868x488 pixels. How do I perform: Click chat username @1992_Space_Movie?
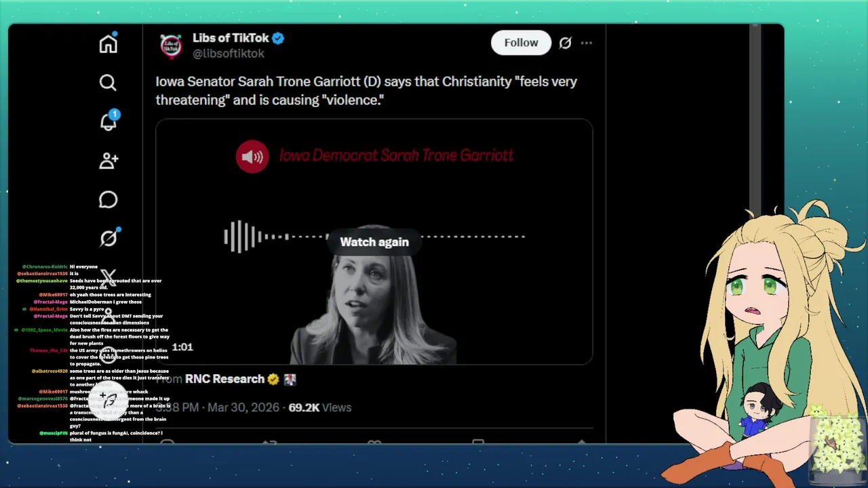click(x=44, y=330)
